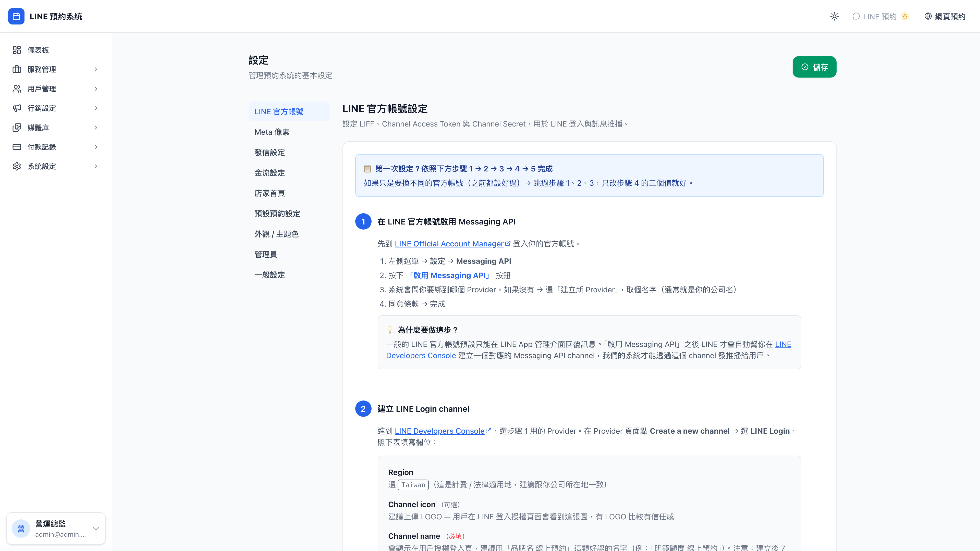Switch to the 管理員 settings tab
980x551 pixels.
[x=289, y=254]
